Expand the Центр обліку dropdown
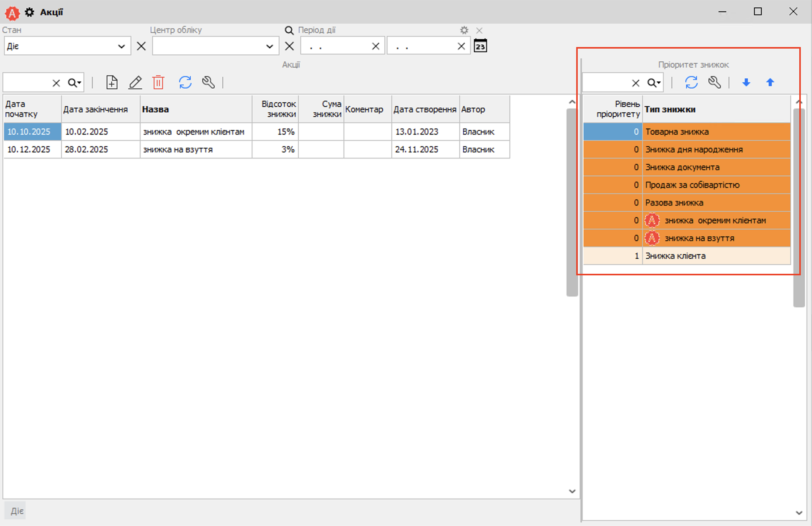This screenshot has height=526, width=812. [x=269, y=46]
